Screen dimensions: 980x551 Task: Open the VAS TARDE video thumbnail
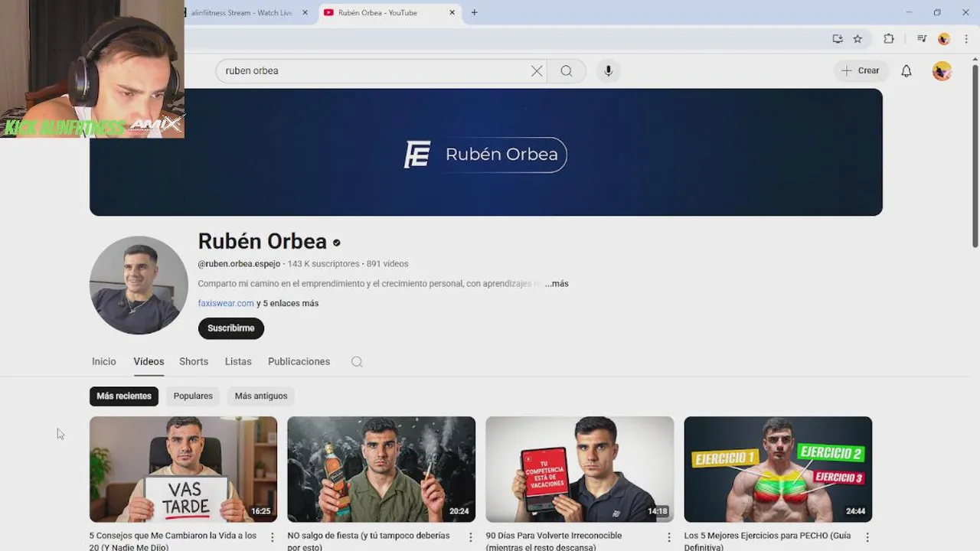pyautogui.click(x=184, y=469)
